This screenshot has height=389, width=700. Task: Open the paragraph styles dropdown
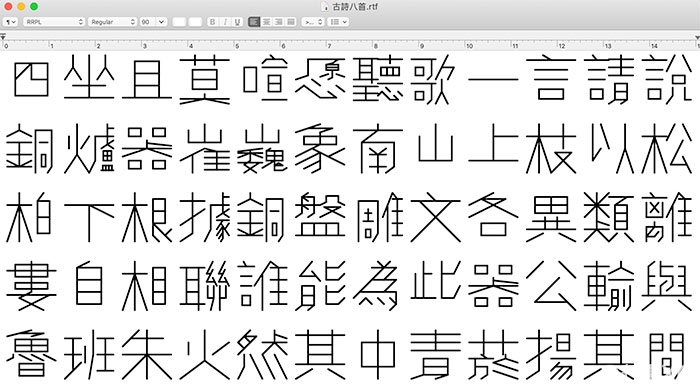coord(10,22)
